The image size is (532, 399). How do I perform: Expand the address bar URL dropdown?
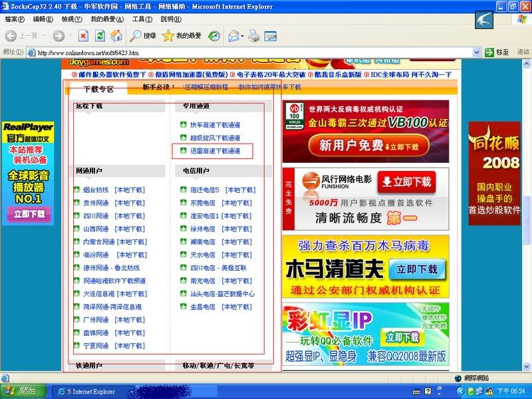tap(477, 53)
